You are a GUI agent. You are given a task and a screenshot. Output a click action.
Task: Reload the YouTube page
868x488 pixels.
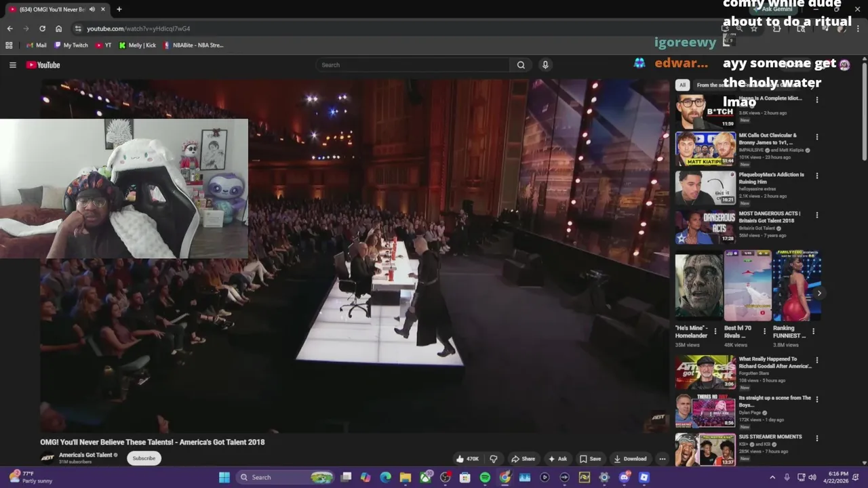point(42,28)
